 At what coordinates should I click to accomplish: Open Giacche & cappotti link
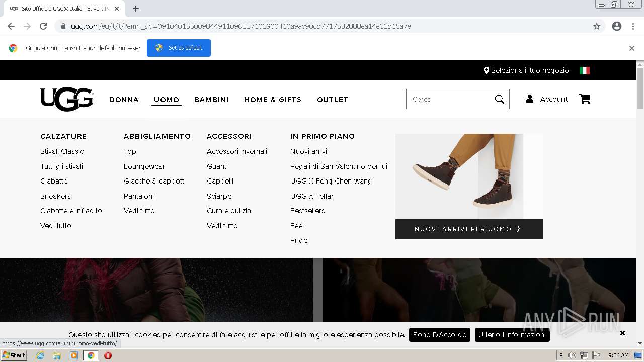point(154,181)
